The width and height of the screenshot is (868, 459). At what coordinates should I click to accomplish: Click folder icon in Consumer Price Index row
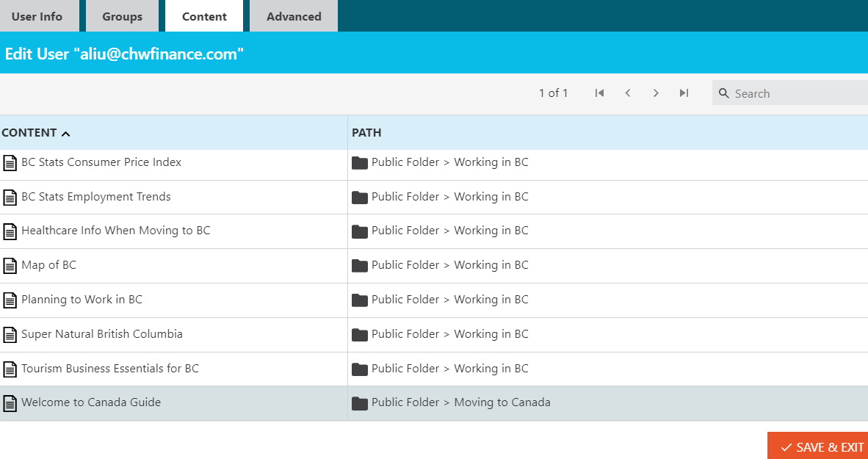(360, 163)
